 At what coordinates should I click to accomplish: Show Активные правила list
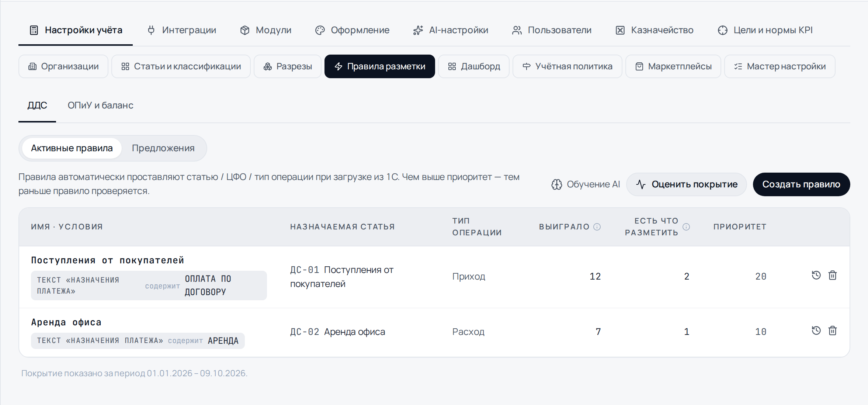click(72, 148)
